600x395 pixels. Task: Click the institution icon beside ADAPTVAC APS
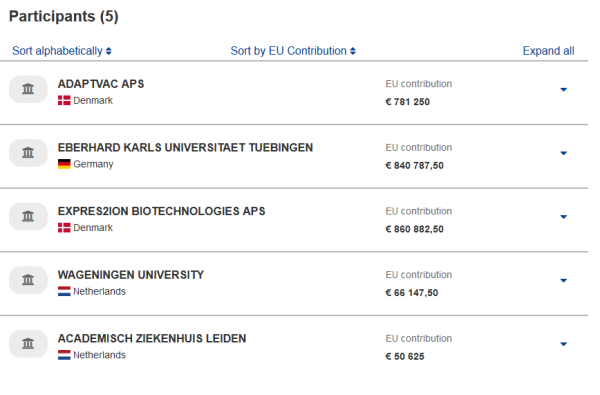28,89
